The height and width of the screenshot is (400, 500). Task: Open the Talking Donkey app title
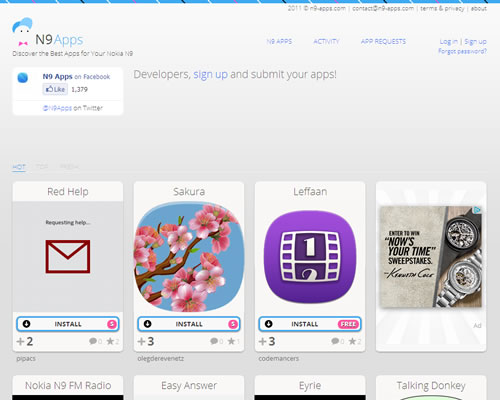(431, 386)
